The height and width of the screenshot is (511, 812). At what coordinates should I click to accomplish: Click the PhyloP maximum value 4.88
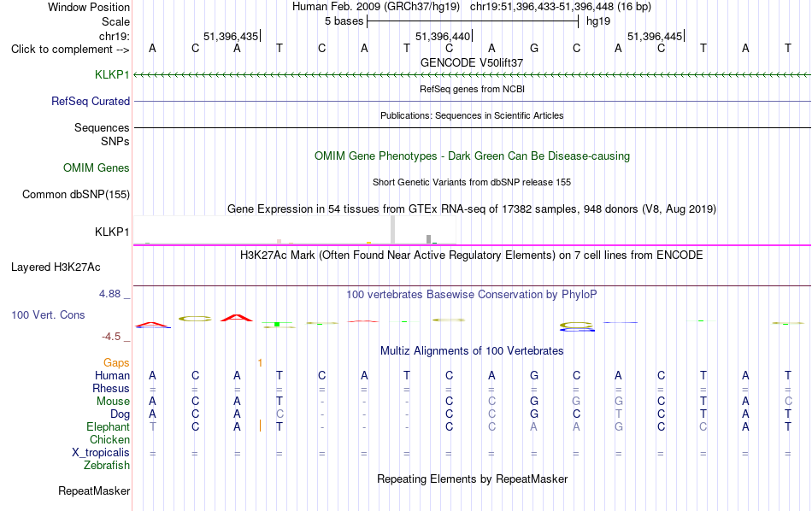click(x=109, y=294)
